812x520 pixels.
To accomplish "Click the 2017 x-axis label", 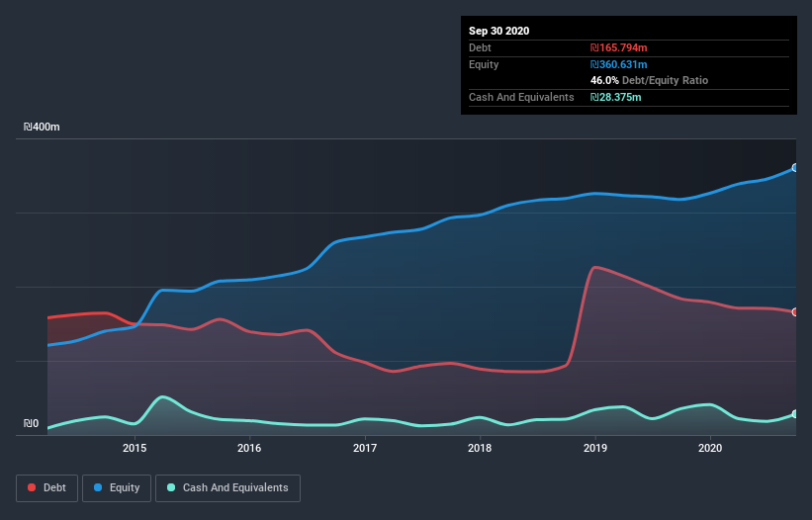I will click(365, 448).
